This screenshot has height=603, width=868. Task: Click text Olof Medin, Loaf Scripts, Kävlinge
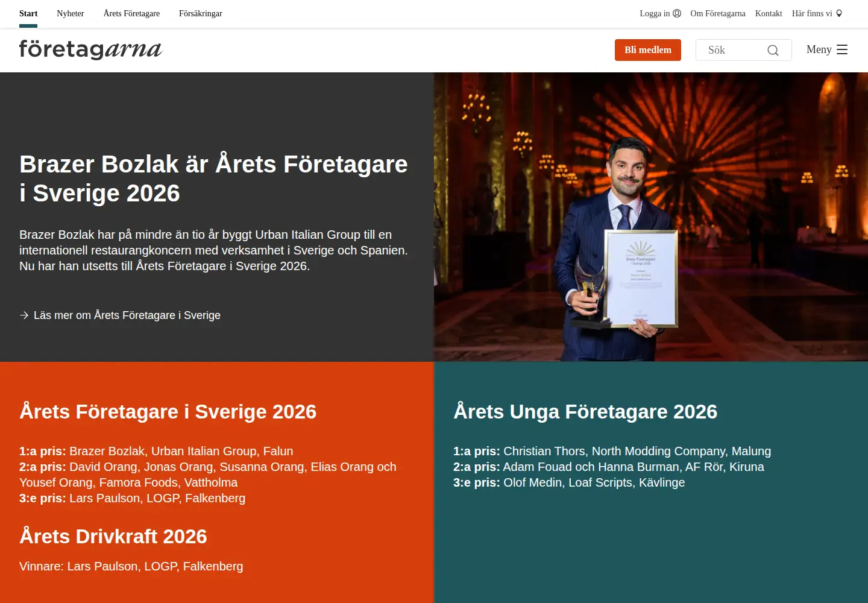click(594, 482)
